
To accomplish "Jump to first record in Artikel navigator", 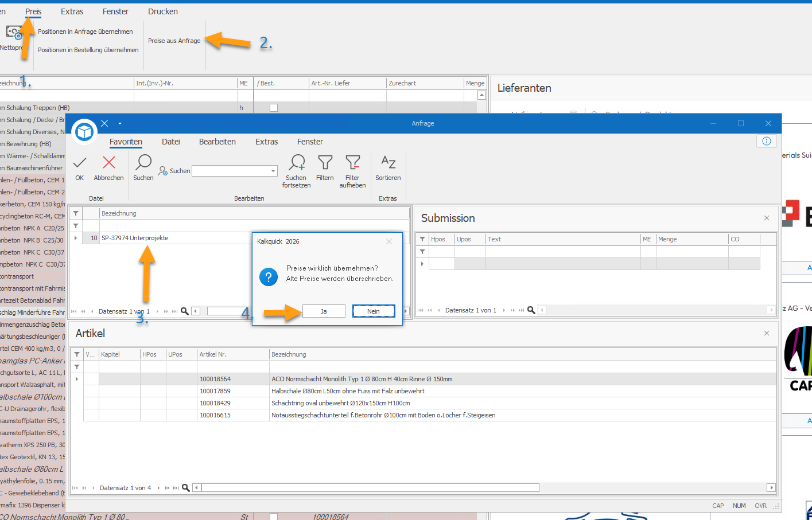I will pyautogui.click(x=75, y=488).
